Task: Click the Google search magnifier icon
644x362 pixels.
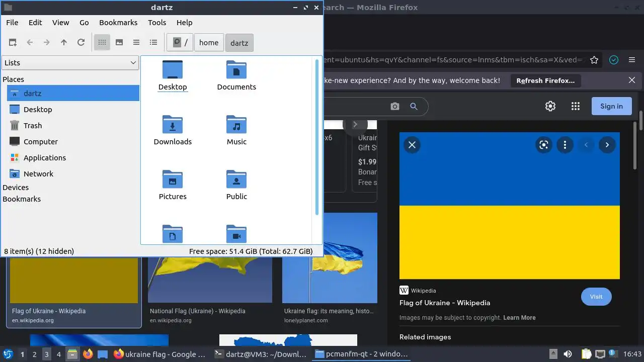Action: 414,107
